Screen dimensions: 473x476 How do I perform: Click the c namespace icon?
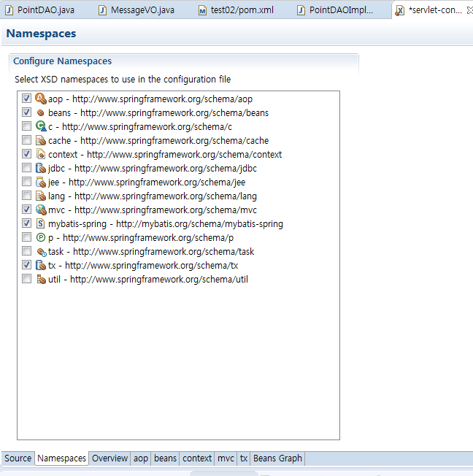tap(41, 126)
